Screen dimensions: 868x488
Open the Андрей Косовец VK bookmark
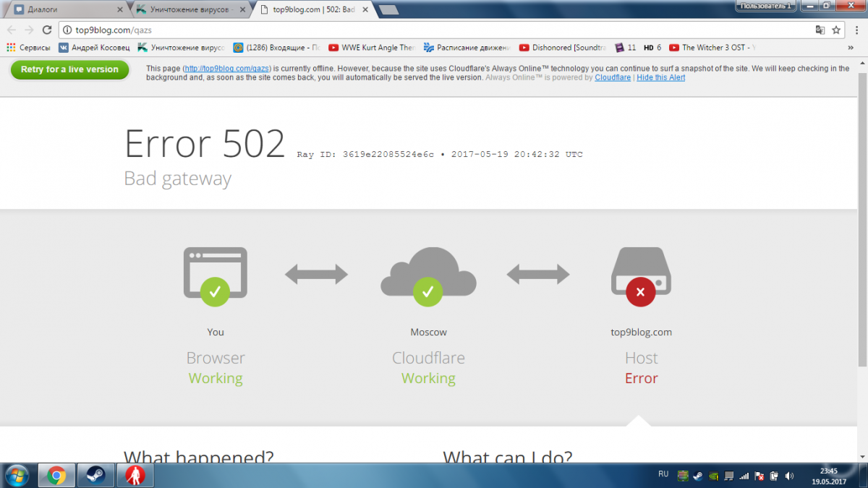[x=94, y=48]
